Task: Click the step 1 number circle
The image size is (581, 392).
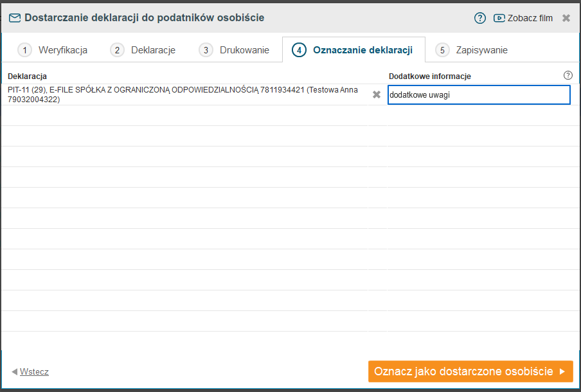Action: click(24, 50)
